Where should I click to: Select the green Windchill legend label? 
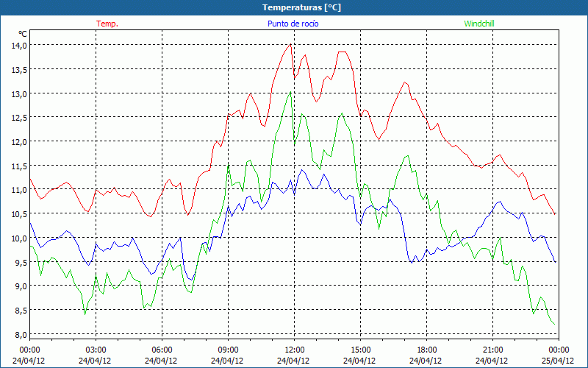(x=479, y=24)
